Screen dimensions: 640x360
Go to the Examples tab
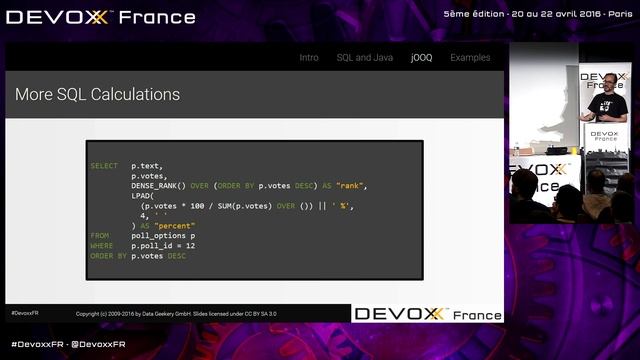tap(470, 58)
